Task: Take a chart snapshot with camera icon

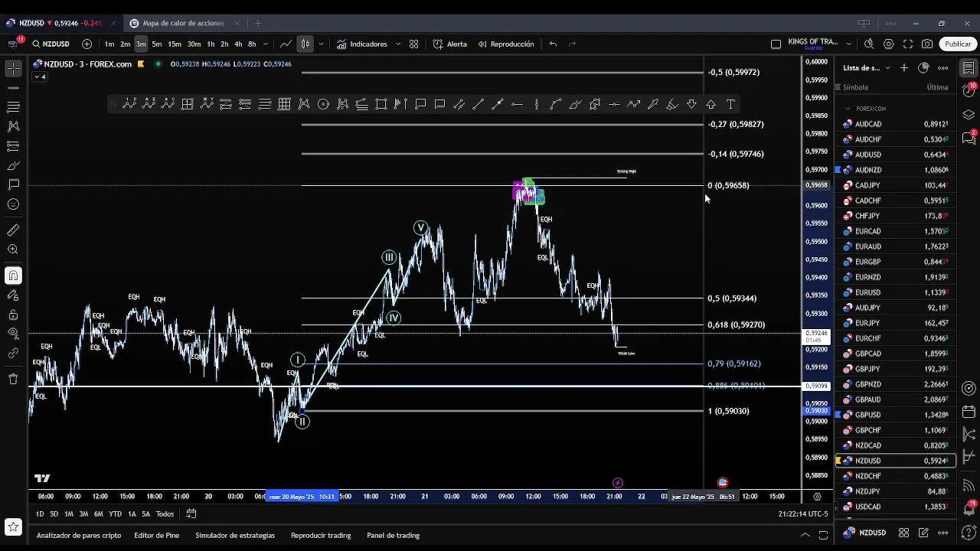Action: (927, 44)
